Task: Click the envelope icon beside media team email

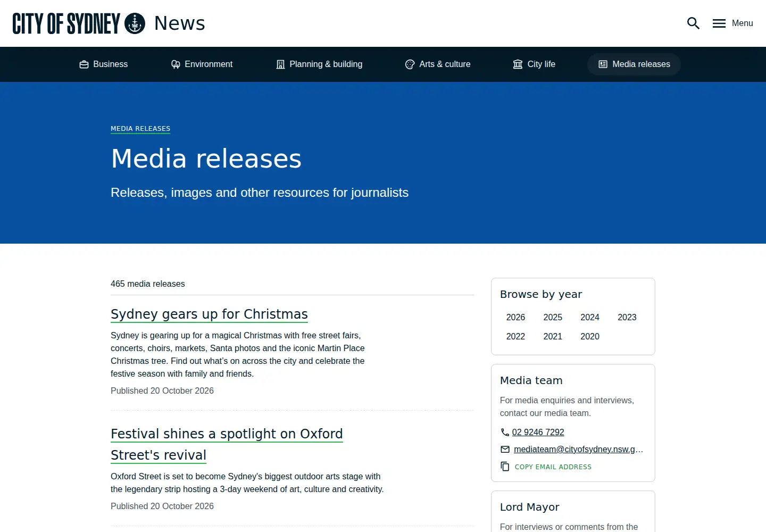Action: [505, 450]
